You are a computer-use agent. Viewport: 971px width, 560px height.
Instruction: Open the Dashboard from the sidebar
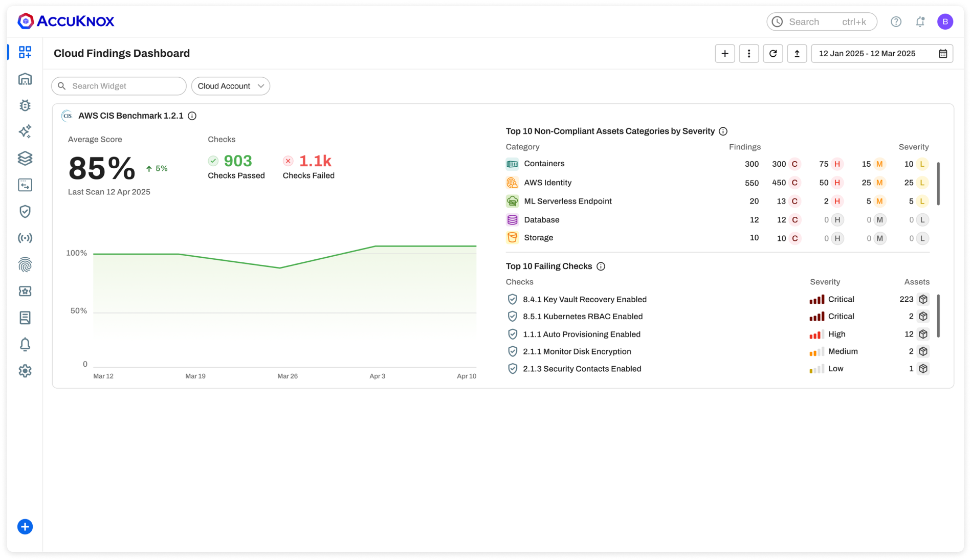pyautogui.click(x=25, y=52)
